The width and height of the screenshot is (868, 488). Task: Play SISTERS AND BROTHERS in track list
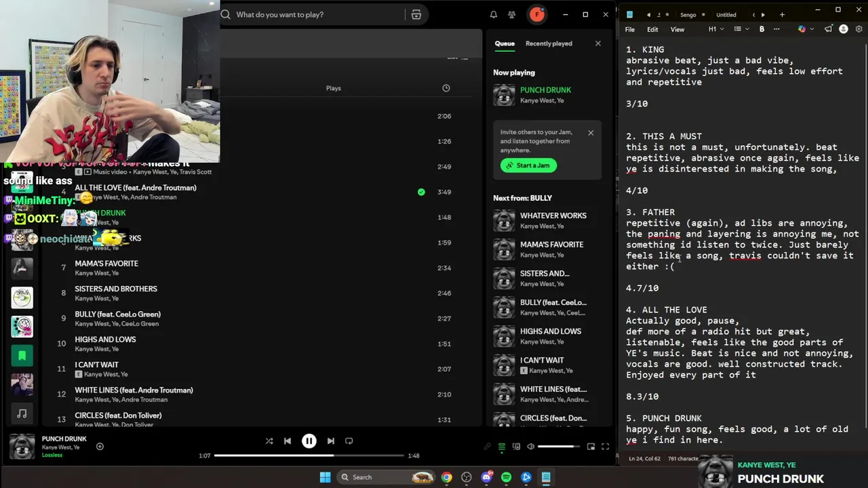click(116, 289)
